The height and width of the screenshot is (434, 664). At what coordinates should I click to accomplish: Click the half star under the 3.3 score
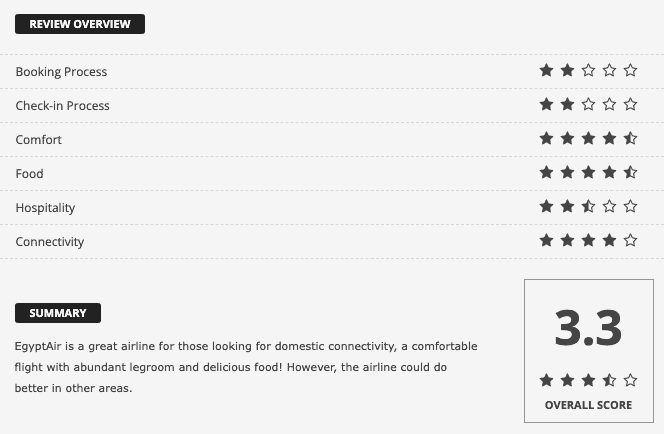tap(609, 380)
